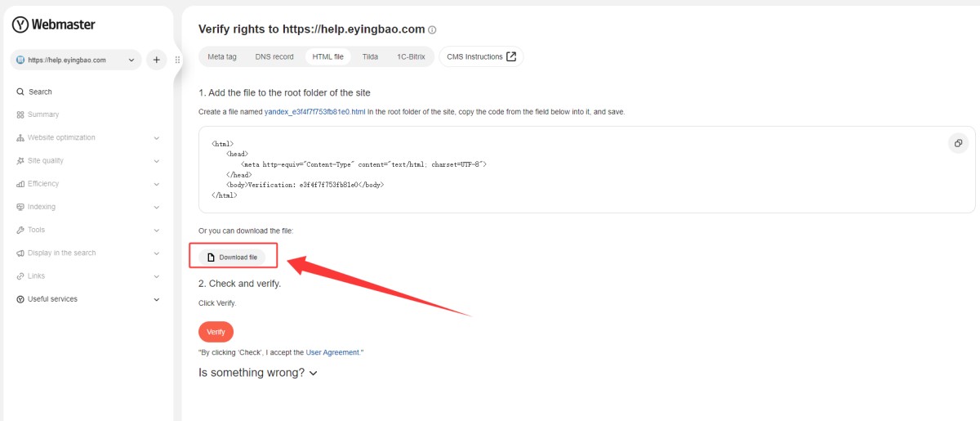
Task: Click the meta http-equiv code line
Action: (x=364, y=164)
